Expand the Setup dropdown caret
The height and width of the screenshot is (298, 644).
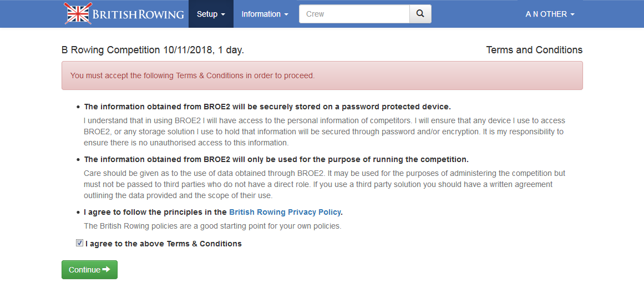223,14
